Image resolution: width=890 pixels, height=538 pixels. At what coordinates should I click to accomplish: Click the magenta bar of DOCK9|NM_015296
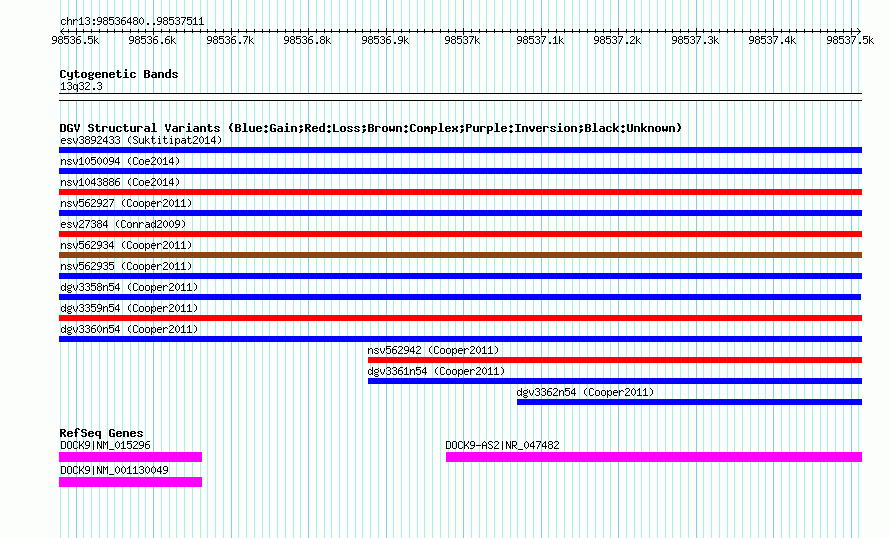point(131,457)
